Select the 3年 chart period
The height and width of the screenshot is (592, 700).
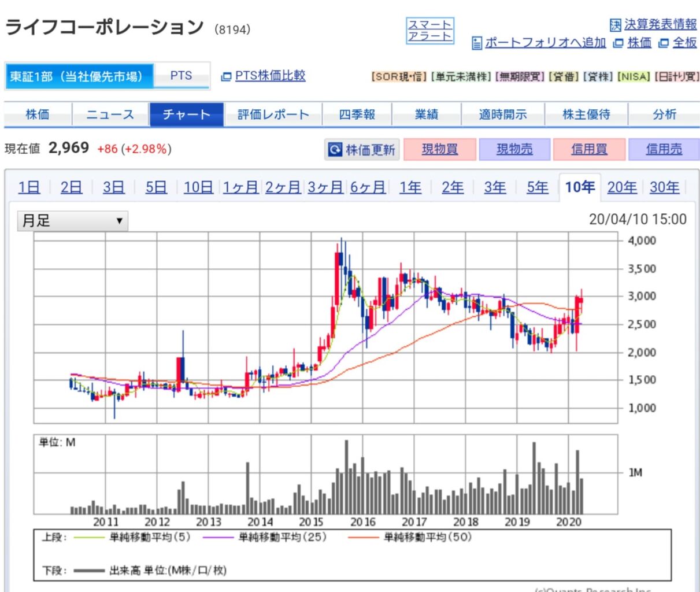495,187
